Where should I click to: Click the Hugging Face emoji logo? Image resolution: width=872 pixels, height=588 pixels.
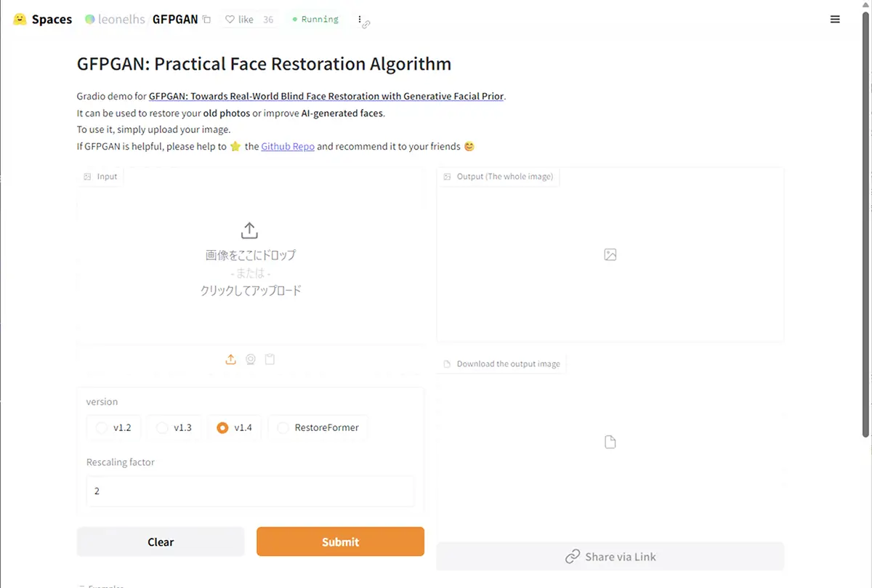(x=19, y=19)
